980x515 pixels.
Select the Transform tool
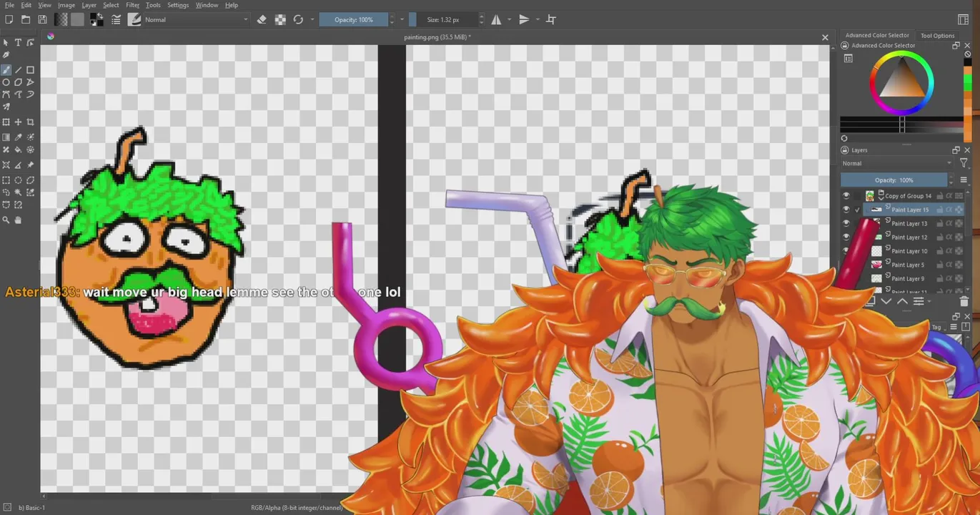(6, 122)
